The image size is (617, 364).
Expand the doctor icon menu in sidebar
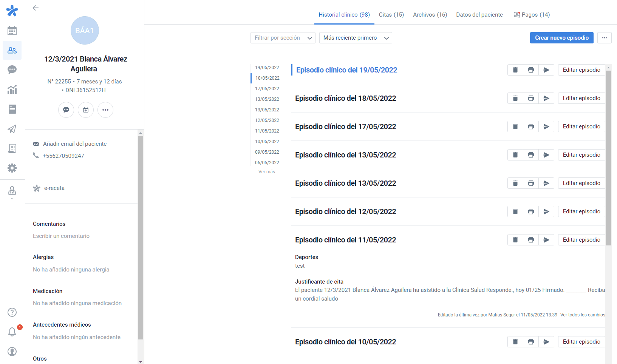(x=12, y=192)
